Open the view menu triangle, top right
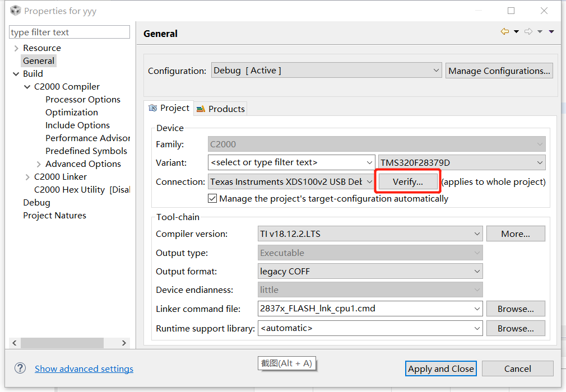Screen dimensions: 566x392 click(551, 32)
